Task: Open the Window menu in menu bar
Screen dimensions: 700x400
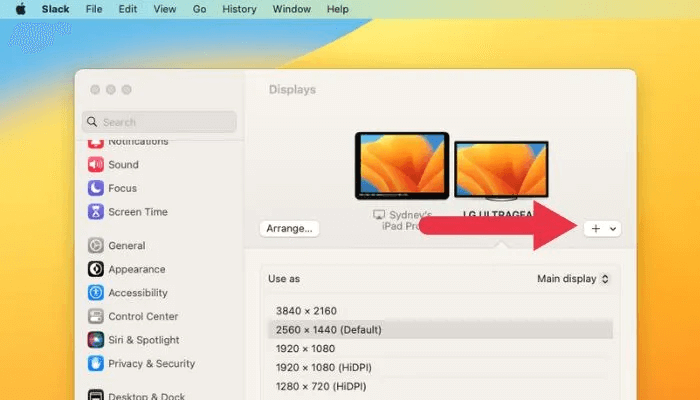Action: tap(291, 9)
